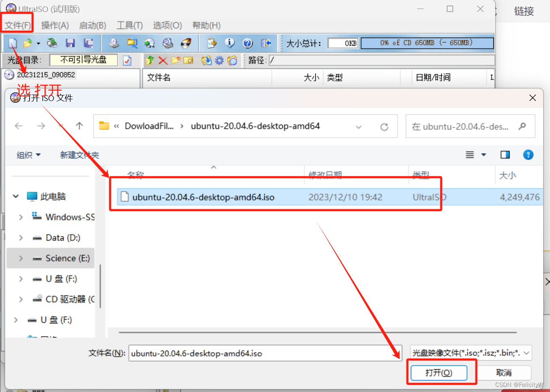Click the 文件名(N) filename input field
Screen dimensions: 550x392
click(x=265, y=353)
